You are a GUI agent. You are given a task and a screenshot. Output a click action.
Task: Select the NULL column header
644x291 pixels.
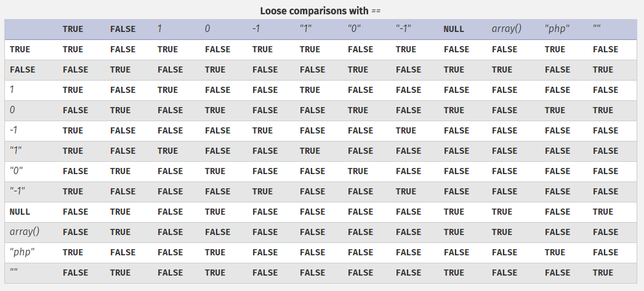454,29
